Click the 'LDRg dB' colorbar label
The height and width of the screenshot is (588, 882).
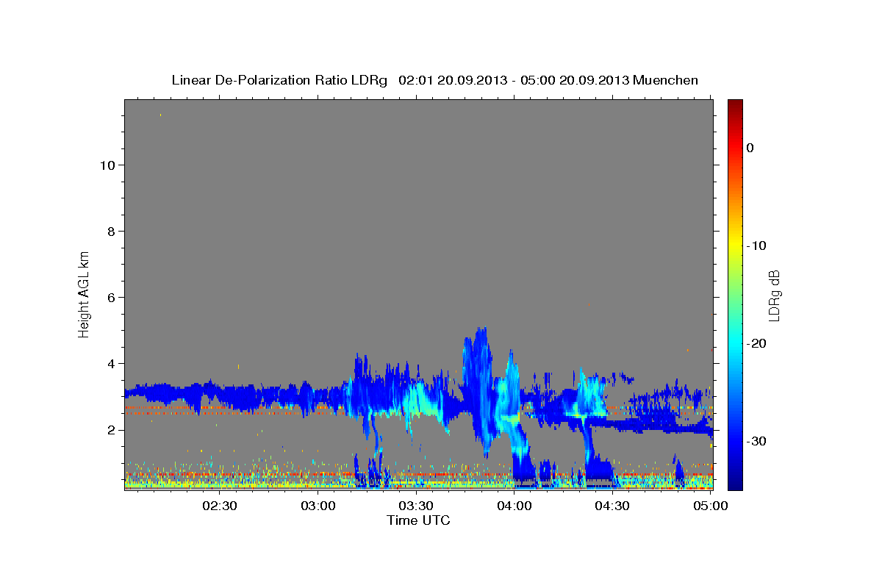click(x=774, y=295)
